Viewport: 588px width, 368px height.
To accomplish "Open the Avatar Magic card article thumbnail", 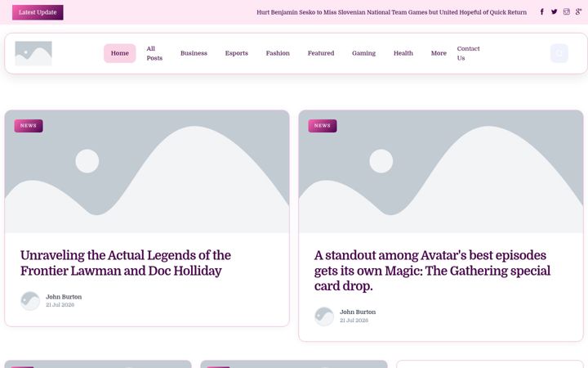I will point(441,171).
